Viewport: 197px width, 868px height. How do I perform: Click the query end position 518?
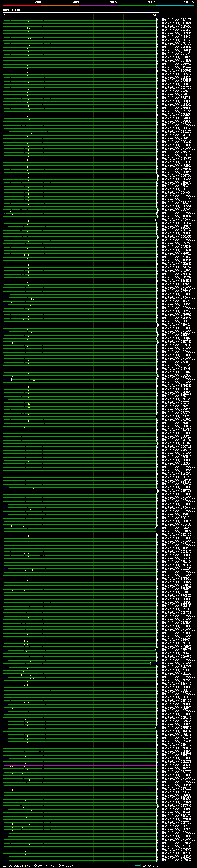point(155,15)
